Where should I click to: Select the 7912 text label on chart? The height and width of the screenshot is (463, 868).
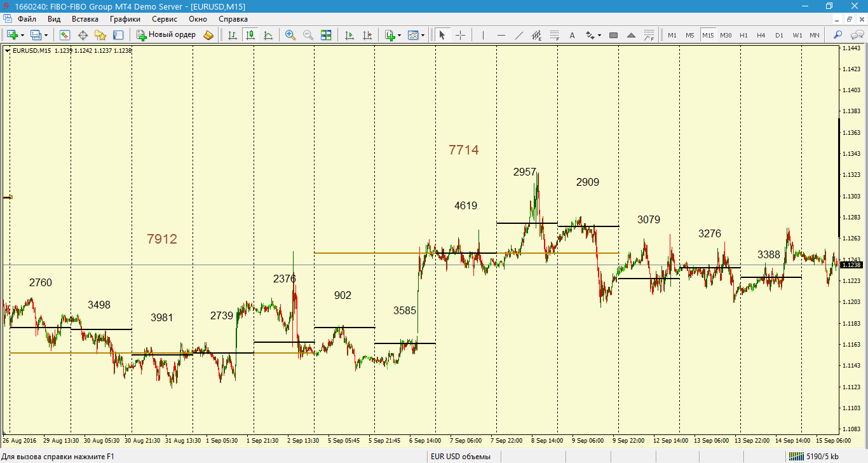[162, 239]
